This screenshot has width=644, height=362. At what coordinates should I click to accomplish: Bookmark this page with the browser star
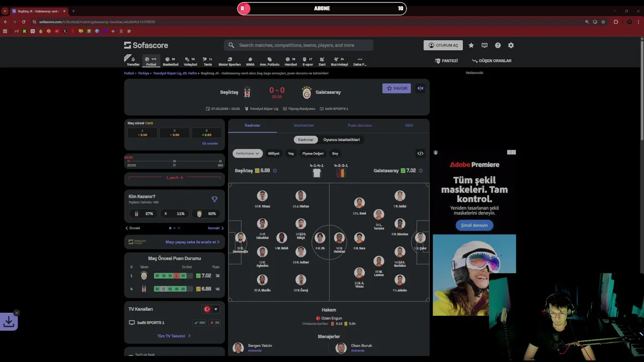pos(603,22)
